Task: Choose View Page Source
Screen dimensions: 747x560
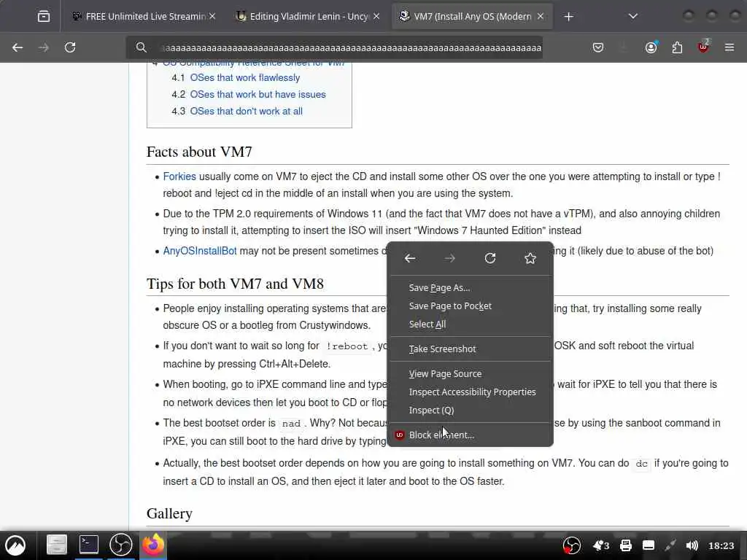Action: coord(471,374)
